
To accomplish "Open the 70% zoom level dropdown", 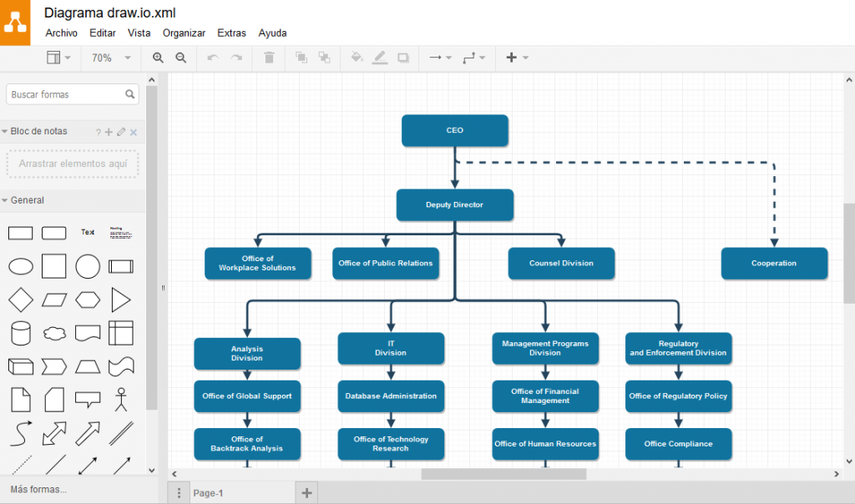I will pyautogui.click(x=112, y=58).
